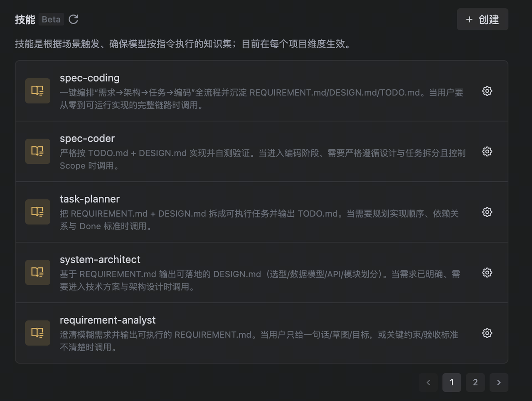Go to page 2 of skills
The image size is (532, 401).
click(x=475, y=382)
